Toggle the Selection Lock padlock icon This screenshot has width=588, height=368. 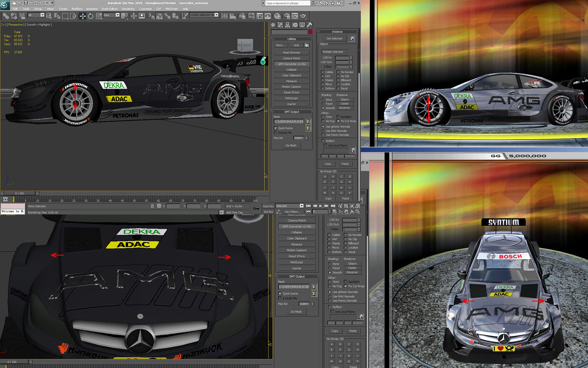[152, 206]
